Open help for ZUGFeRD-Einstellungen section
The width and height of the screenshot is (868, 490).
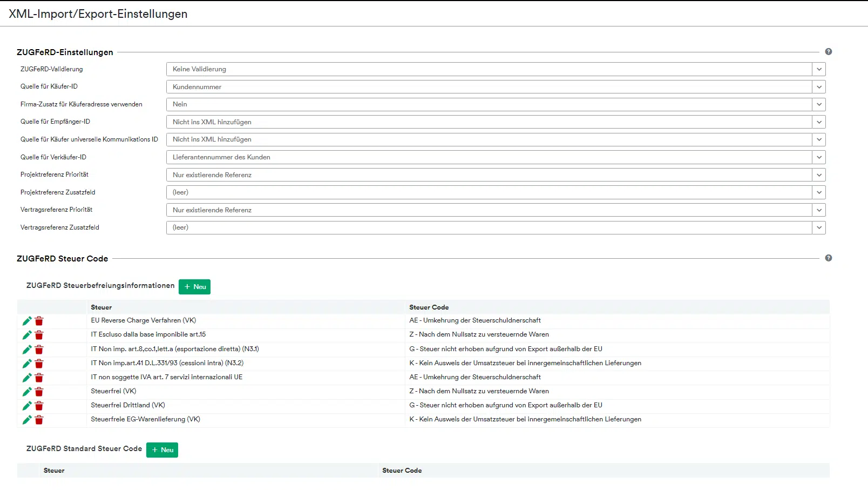[x=829, y=52]
